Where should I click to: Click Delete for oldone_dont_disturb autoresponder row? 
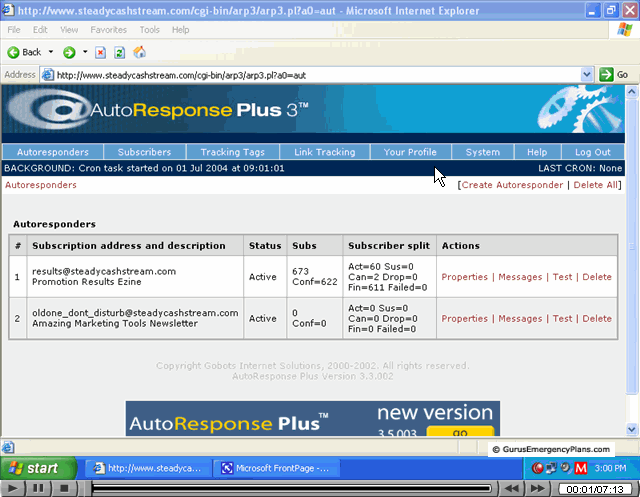597,318
